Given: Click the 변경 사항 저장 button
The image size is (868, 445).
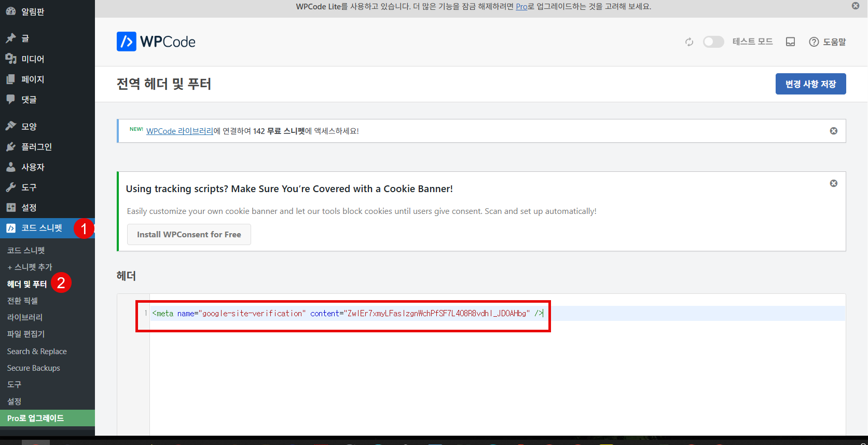Looking at the screenshot, I should coord(811,84).
